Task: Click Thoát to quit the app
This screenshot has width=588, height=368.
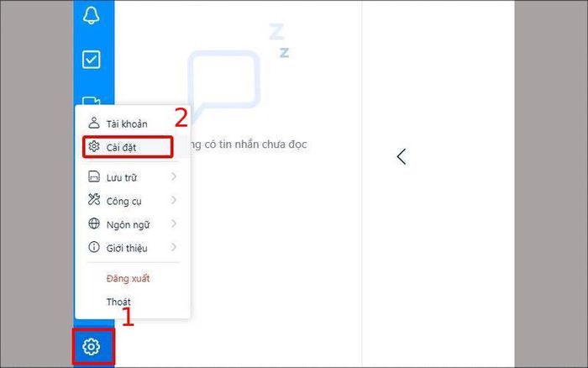Action: click(x=118, y=302)
